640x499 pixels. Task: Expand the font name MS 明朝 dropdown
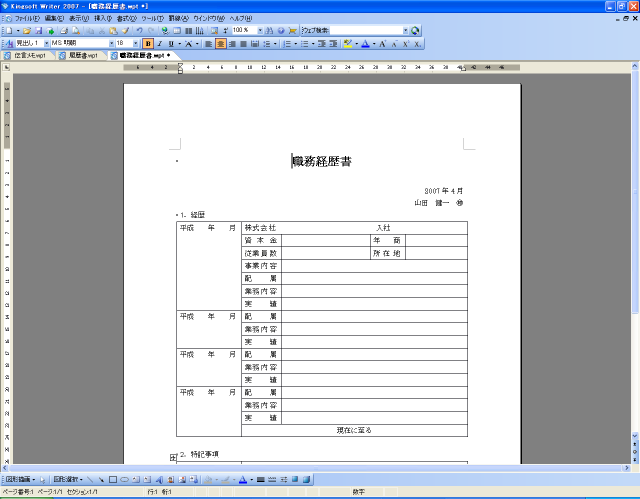pyautogui.click(x=111, y=43)
